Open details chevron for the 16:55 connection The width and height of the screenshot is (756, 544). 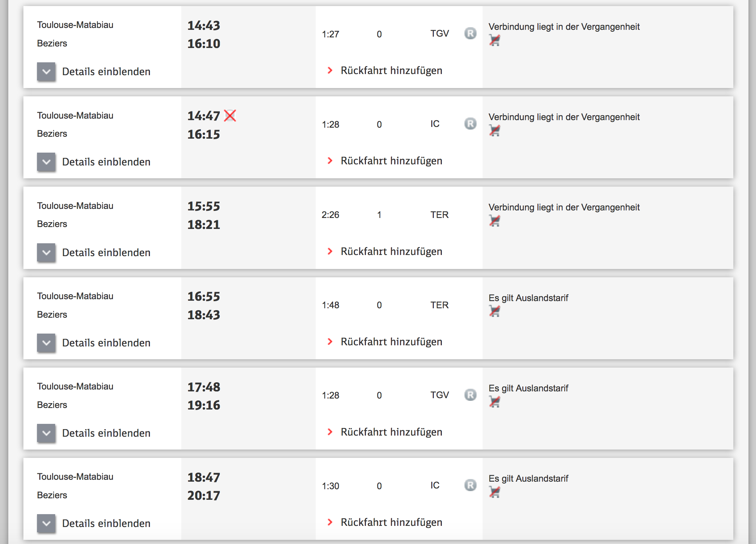[x=46, y=343]
